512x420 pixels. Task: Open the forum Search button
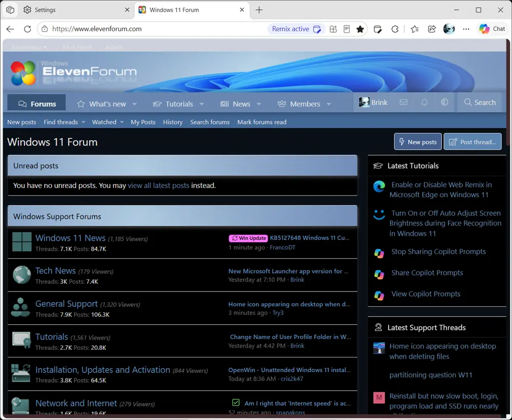tap(480, 102)
